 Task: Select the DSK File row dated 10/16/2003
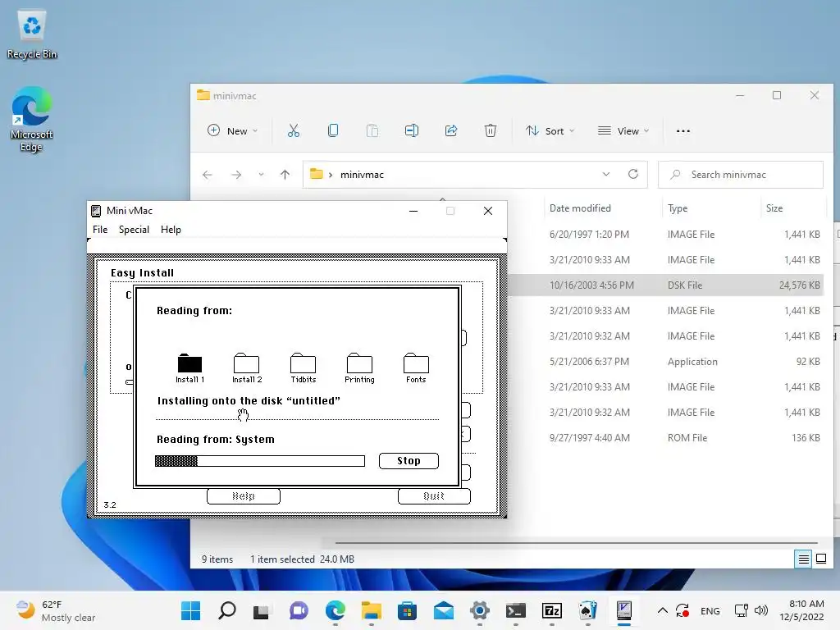pos(666,285)
